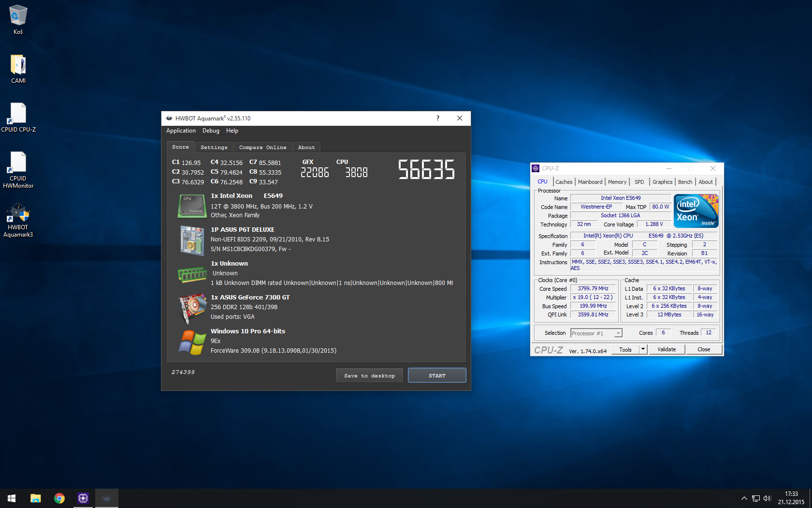Click the GFX score 22086

pos(315,172)
